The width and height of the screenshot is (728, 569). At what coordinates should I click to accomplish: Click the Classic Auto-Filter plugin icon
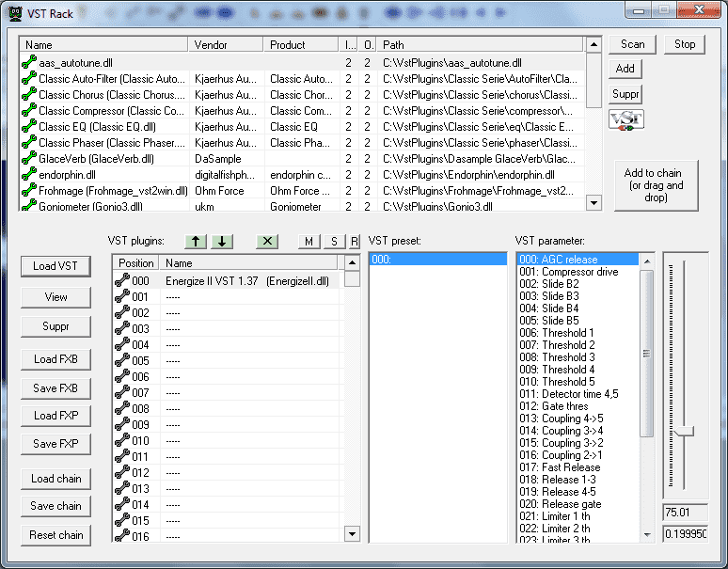tap(29, 78)
